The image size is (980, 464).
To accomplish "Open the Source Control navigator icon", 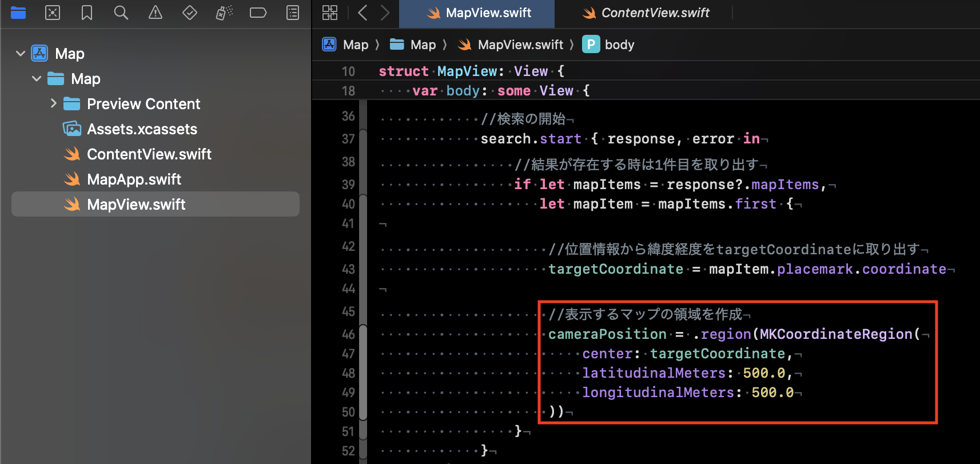I will 53,13.
